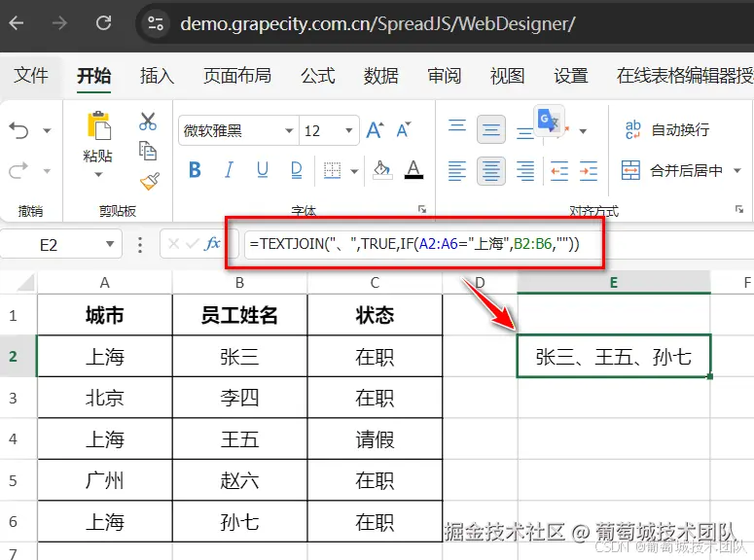The image size is (754, 560).
Task: Open the 插入 ribbon tab
Action: coord(157,76)
